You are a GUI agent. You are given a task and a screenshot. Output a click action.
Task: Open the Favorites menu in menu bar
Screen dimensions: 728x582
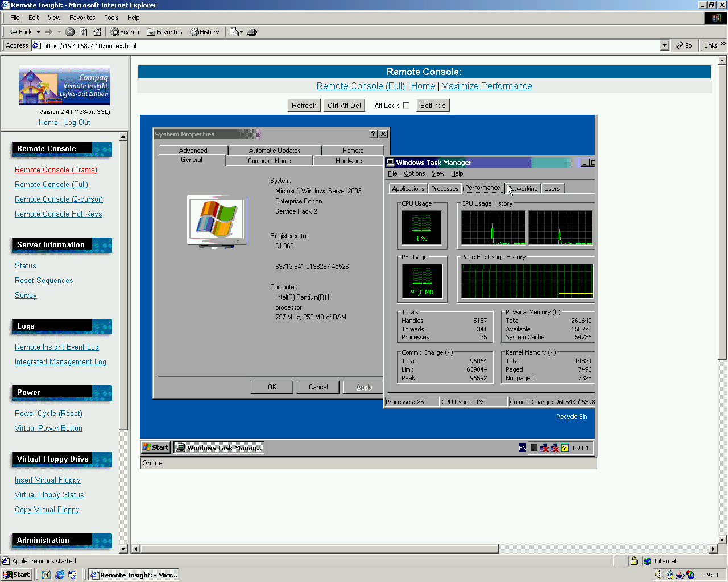(82, 18)
